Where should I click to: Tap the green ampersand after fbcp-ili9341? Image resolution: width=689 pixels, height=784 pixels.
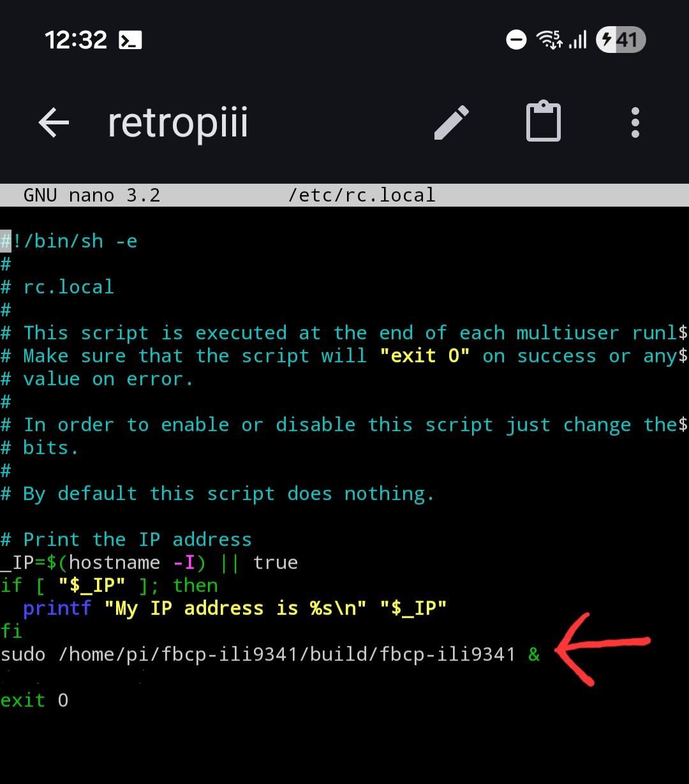[x=534, y=655]
